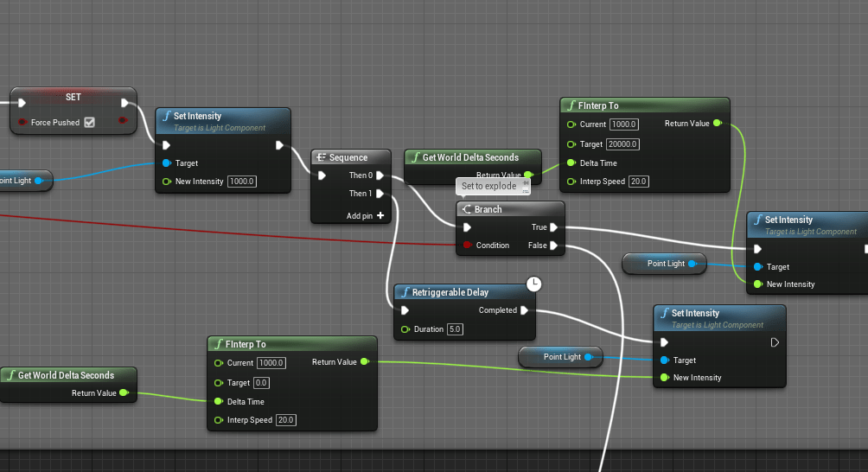The width and height of the screenshot is (868, 472).
Task: Edit the 0.0 Target field on lower FInterp To
Action: point(261,383)
